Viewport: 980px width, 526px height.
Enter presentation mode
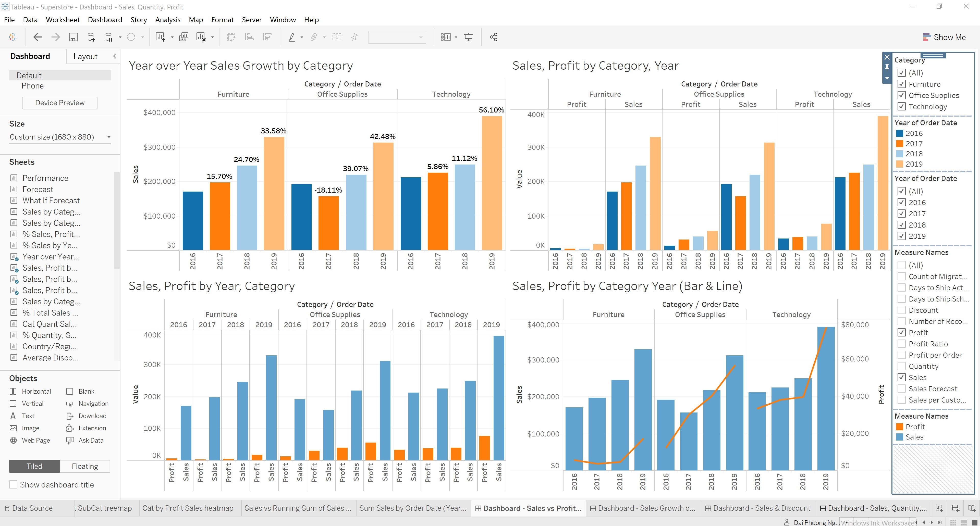pos(468,36)
